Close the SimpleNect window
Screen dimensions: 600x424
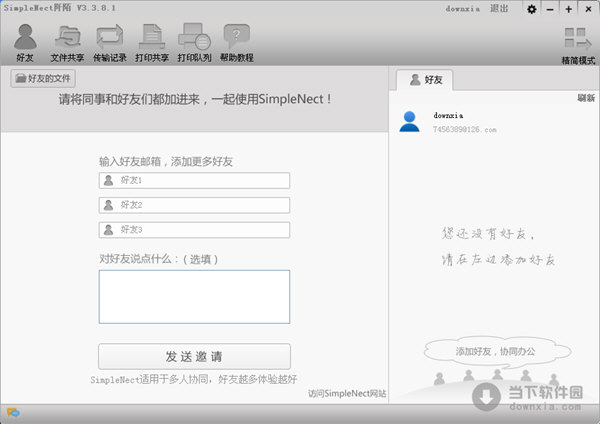point(589,9)
